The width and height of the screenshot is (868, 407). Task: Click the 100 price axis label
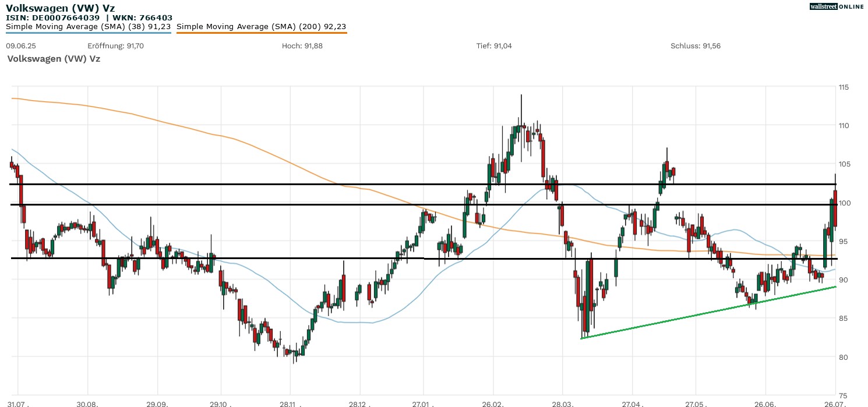[x=844, y=203]
